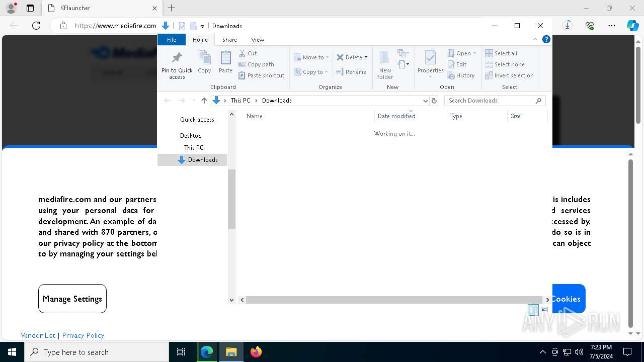
Task: Expand the Open button dropdown
Action: 474,53
